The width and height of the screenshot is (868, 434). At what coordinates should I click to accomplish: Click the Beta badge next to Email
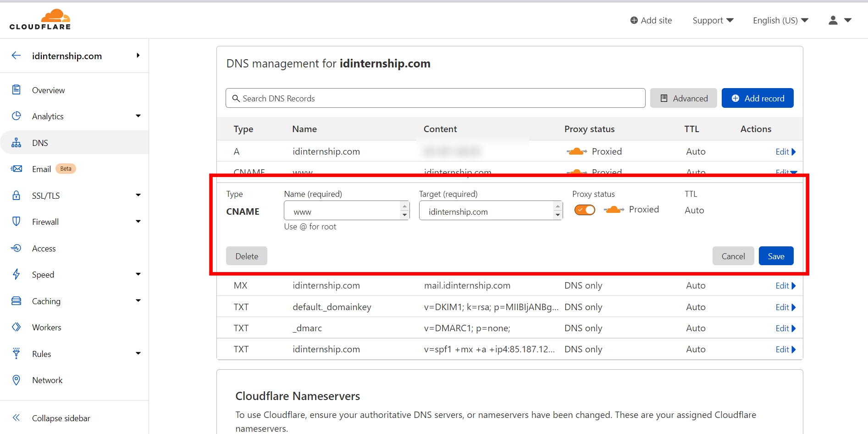pos(66,169)
